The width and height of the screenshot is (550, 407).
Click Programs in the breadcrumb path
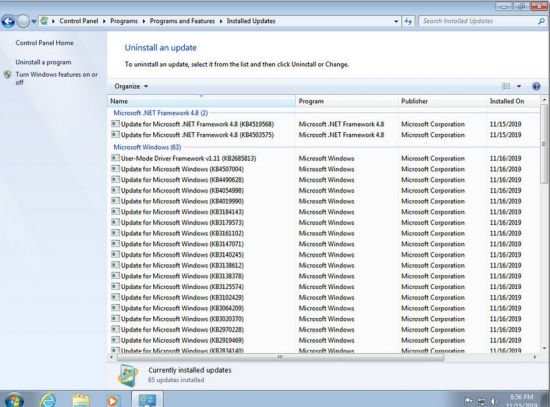(124, 21)
